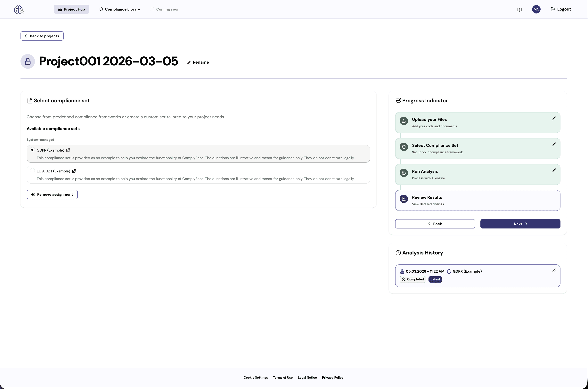Remove the compliance set assignment
Image resolution: width=588 pixels, height=389 pixels.
52,194
